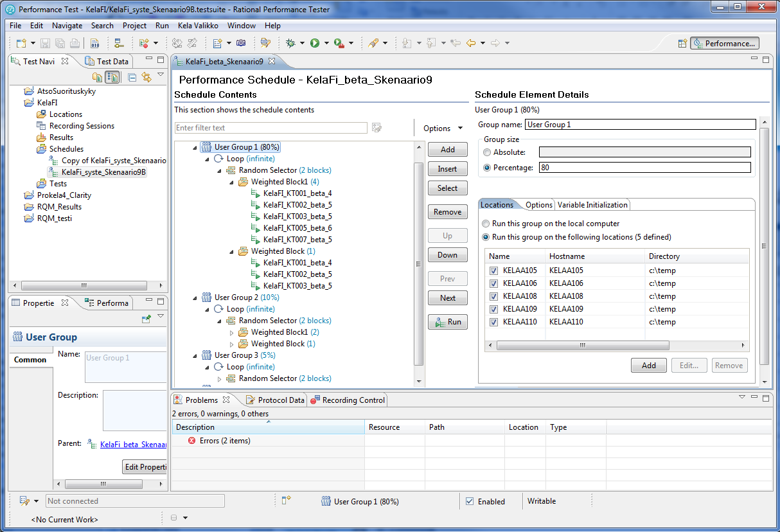
Task: Click the Down button
Action: click(448, 255)
